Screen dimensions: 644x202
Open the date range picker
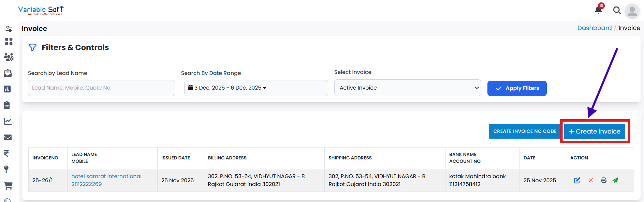tap(256, 88)
